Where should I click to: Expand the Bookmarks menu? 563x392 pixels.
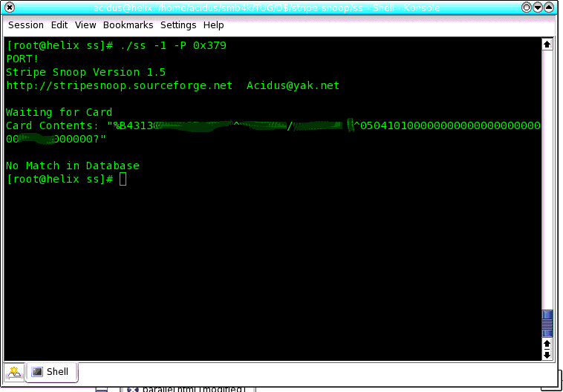tap(128, 24)
